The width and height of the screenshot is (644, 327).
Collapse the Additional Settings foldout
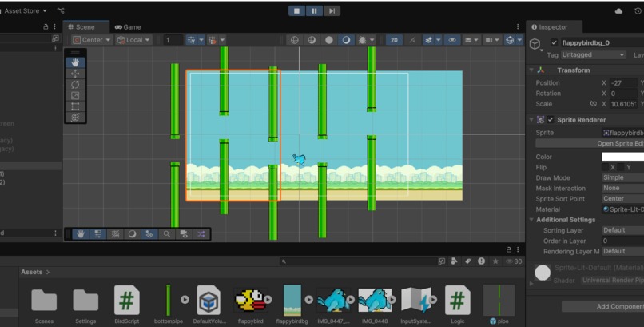[x=531, y=220]
